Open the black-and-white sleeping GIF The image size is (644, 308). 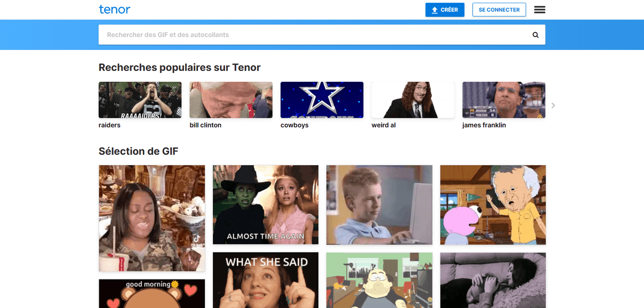(493, 280)
